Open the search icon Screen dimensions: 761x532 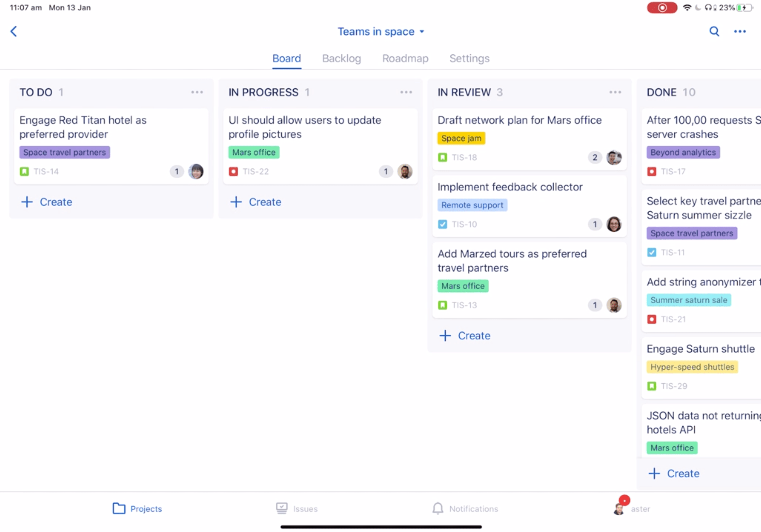pos(714,32)
